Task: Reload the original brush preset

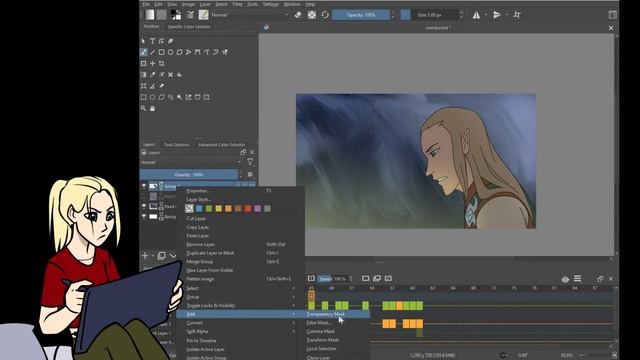Action: pyautogui.click(x=325, y=15)
